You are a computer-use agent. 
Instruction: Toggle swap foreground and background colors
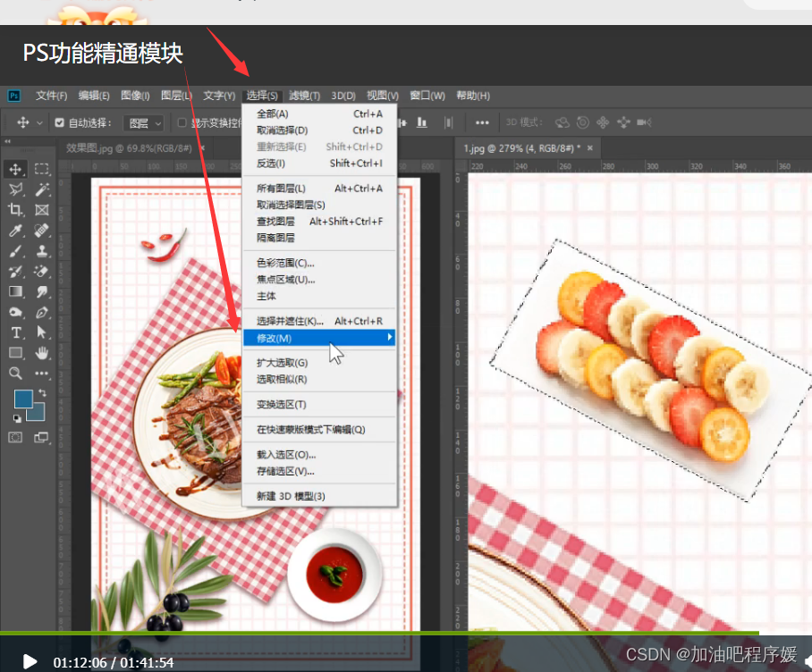point(42,393)
